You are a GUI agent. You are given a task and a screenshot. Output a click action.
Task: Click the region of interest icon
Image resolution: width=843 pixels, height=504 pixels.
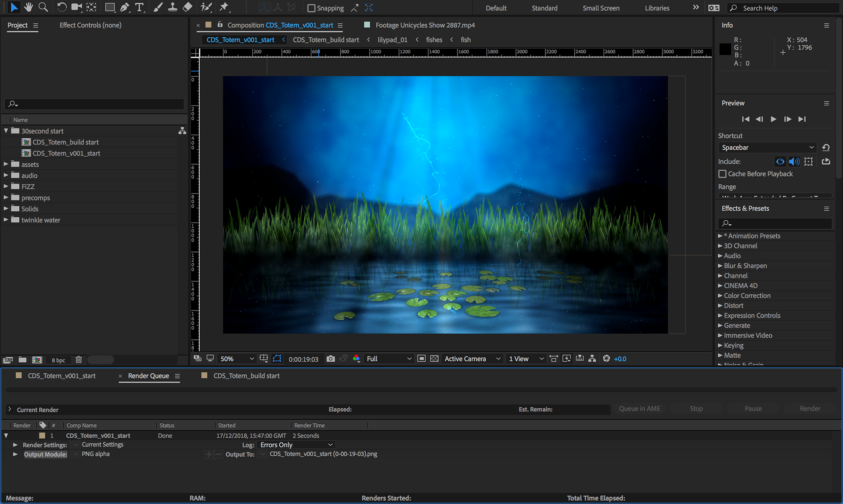coord(421,359)
